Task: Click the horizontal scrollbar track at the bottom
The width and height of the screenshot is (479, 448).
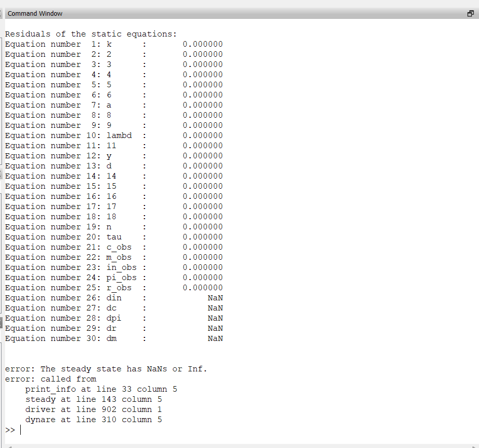Action: (238, 446)
